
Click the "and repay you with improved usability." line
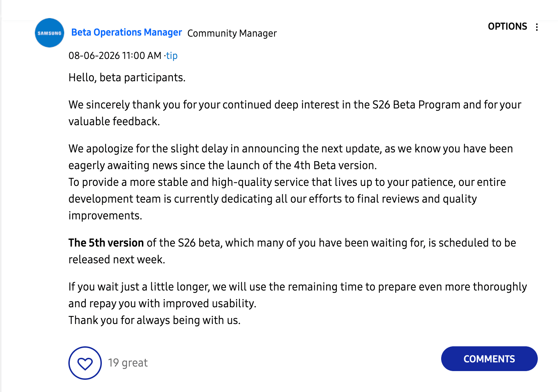click(x=162, y=303)
